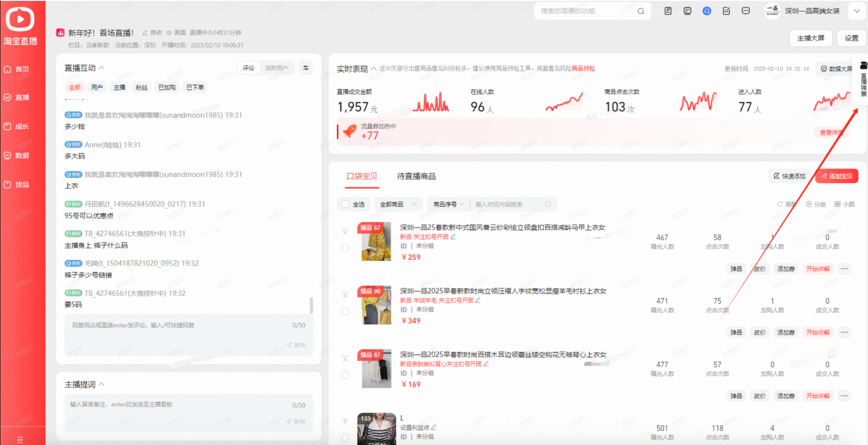
Task: Check the 全选 select-all checkbox
Action: 345,204
